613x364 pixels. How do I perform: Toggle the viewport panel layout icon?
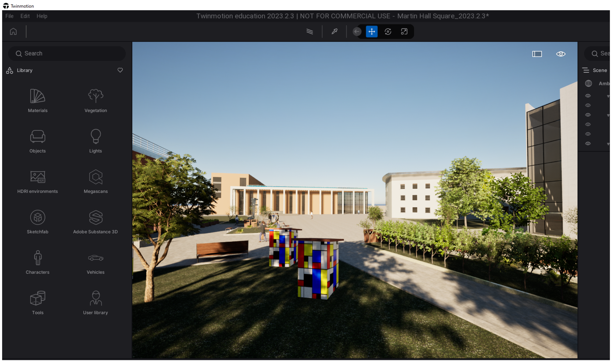[x=537, y=54]
